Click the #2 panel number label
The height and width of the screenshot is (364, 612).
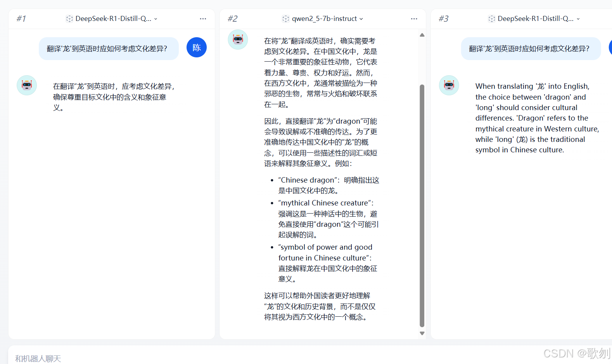(232, 19)
